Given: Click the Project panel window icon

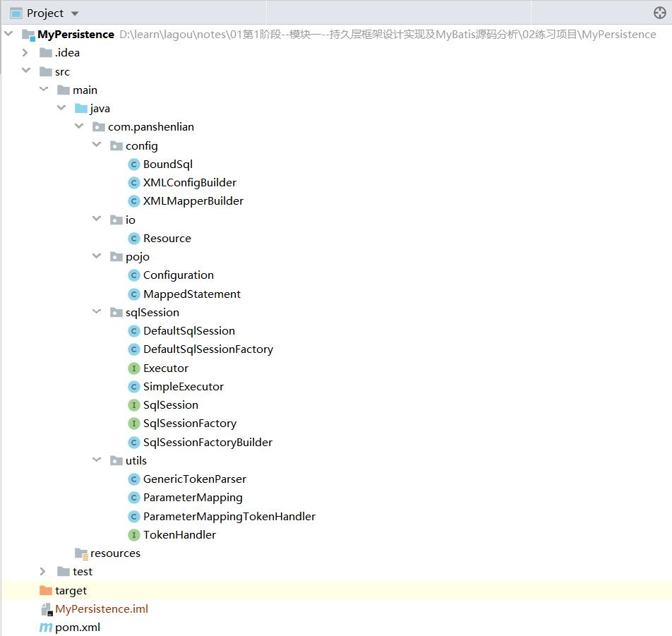Looking at the screenshot, I should click(x=16, y=13).
